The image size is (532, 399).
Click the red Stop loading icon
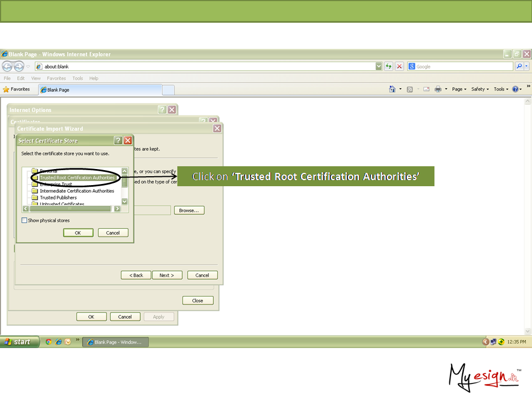tap(400, 66)
